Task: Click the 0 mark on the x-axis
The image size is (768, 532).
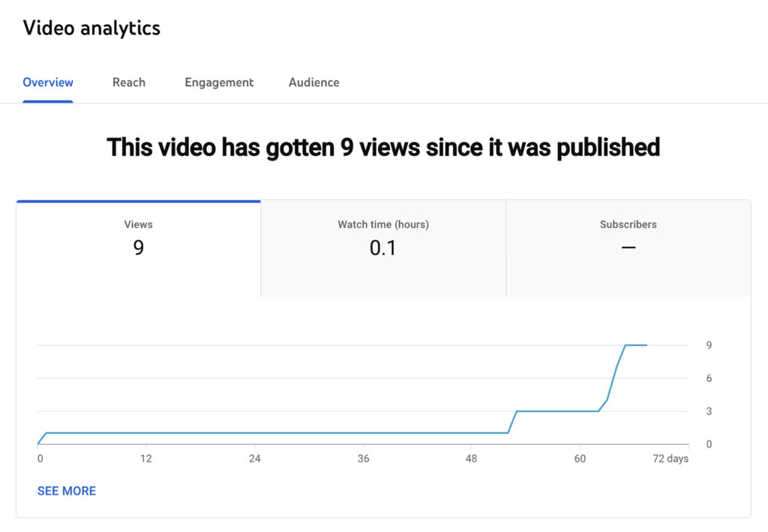Action: 40,458
